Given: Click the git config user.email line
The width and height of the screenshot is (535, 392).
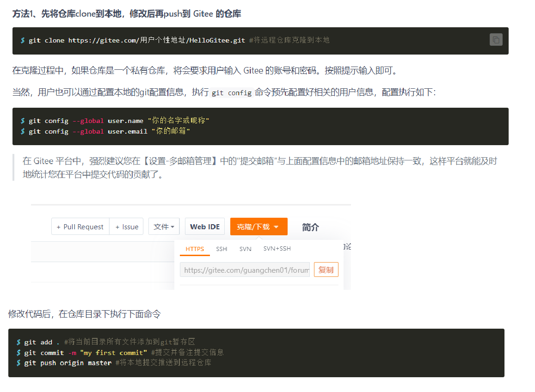Looking at the screenshot, I should 105,131.
